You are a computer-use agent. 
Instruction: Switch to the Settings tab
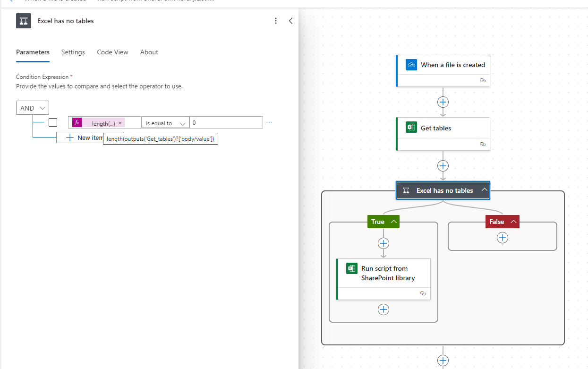tap(73, 52)
